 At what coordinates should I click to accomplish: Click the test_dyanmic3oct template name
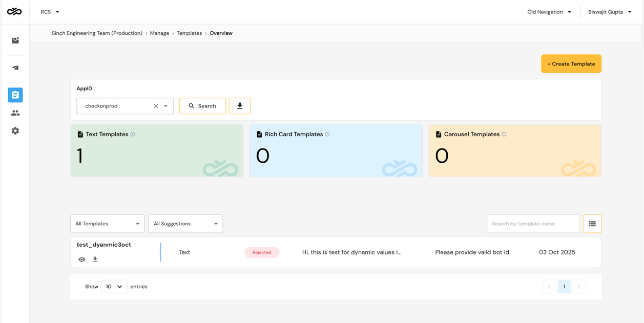click(104, 245)
